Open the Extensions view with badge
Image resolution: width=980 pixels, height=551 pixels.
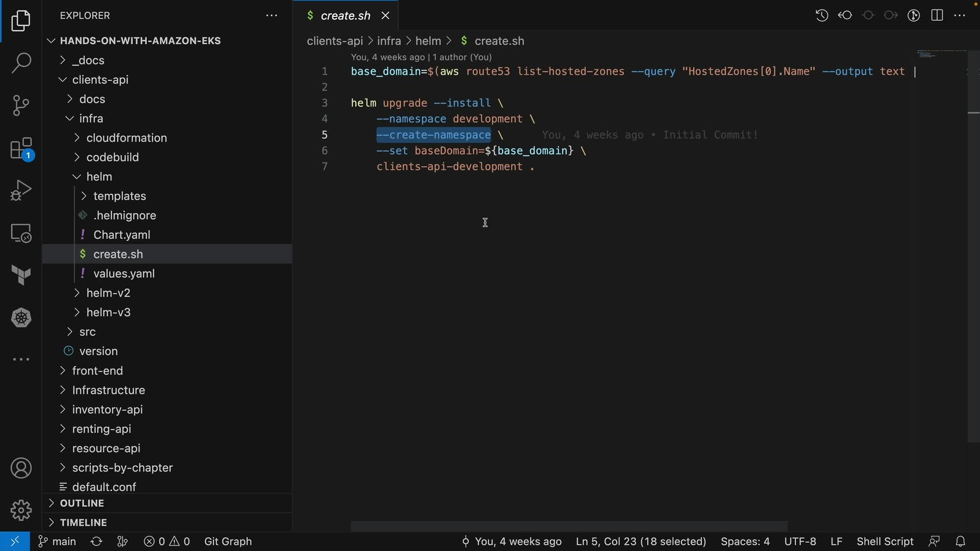(x=21, y=149)
